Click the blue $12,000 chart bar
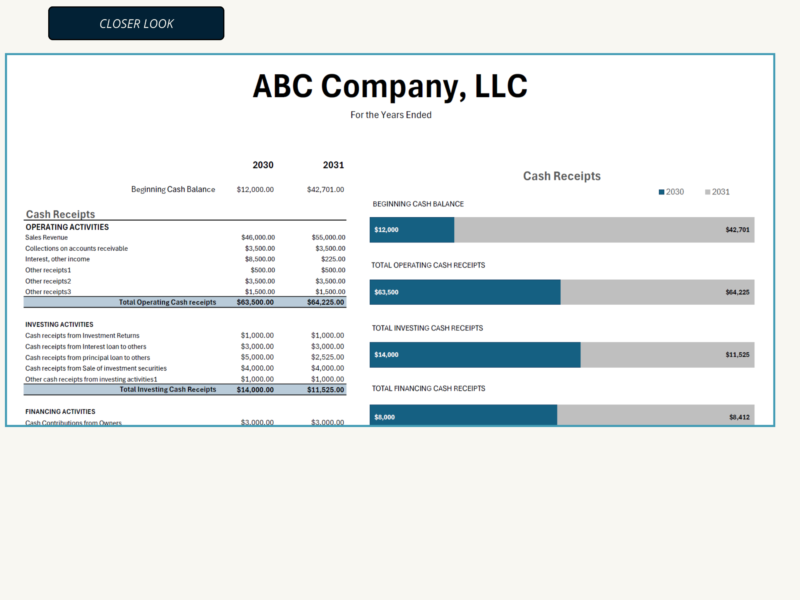This screenshot has height=600, width=800. (412, 230)
